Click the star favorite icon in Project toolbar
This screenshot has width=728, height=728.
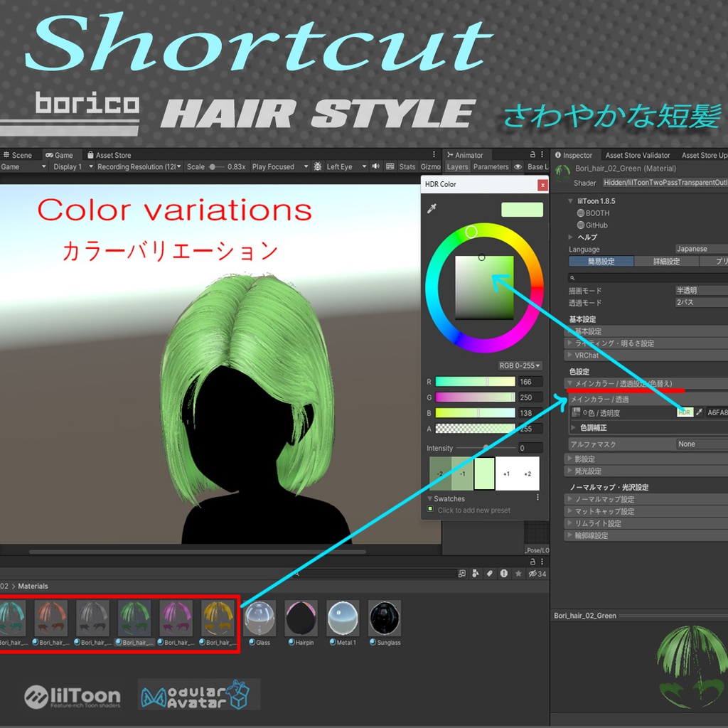point(519,573)
